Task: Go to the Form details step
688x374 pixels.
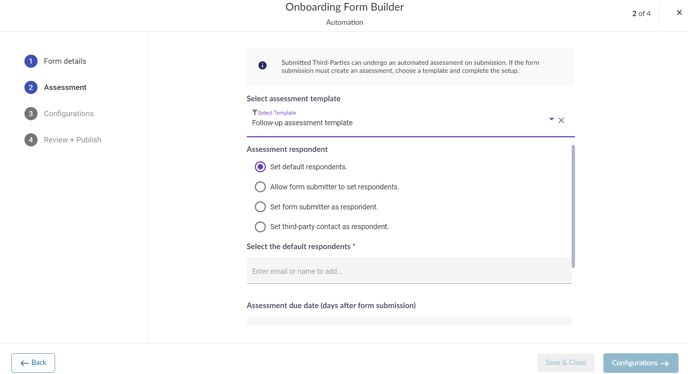Action: coord(65,61)
